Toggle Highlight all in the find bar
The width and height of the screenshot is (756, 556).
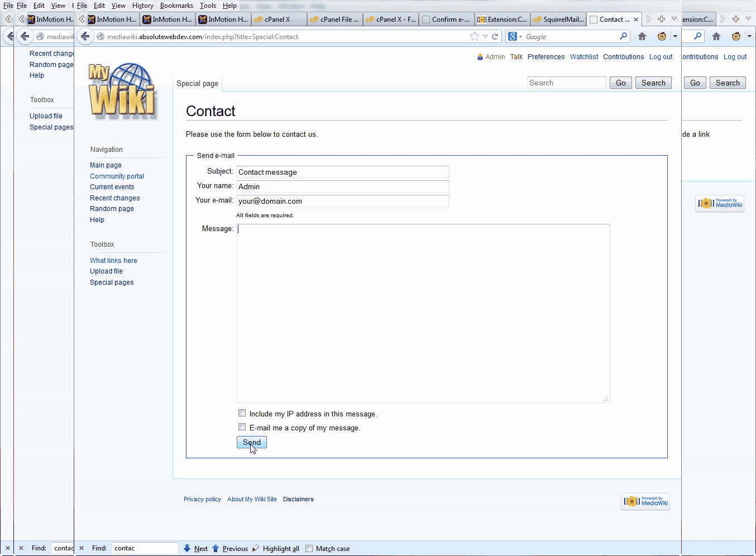point(276,549)
